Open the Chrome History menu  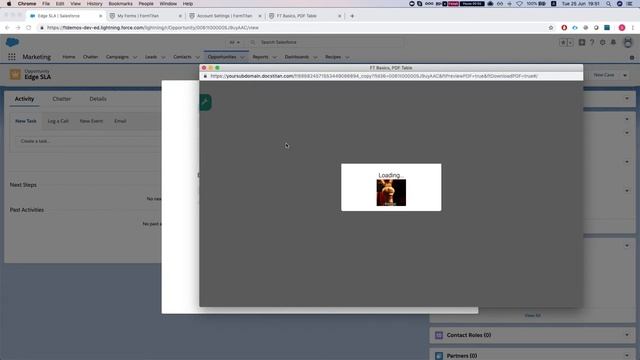coord(94,4)
